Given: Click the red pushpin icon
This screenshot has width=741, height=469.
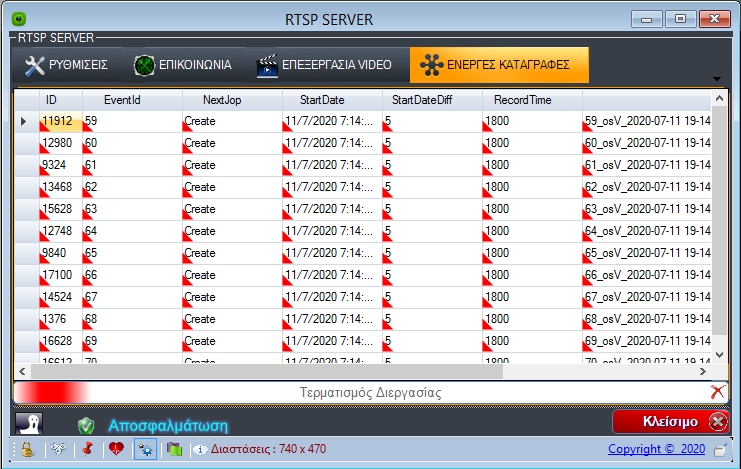Looking at the screenshot, I should pos(86,450).
